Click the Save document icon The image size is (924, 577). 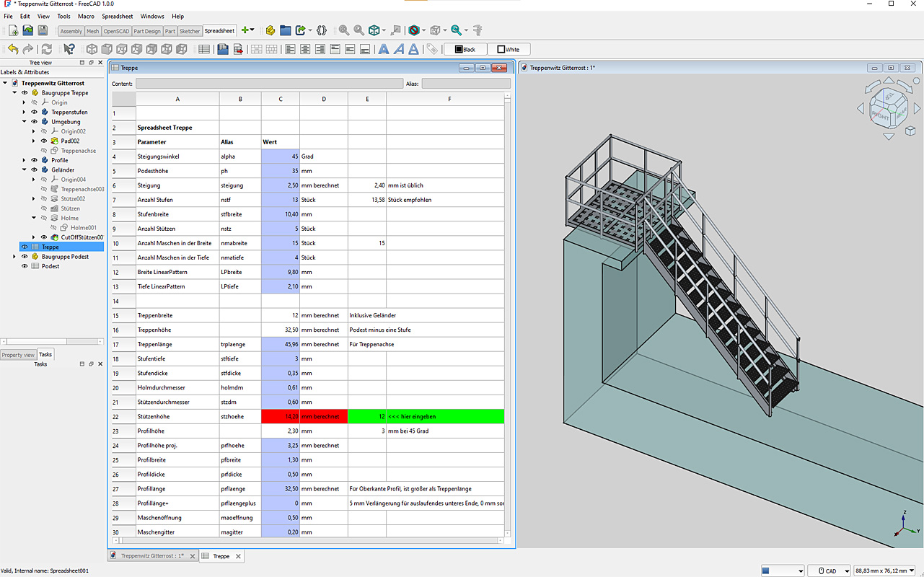[x=43, y=30]
